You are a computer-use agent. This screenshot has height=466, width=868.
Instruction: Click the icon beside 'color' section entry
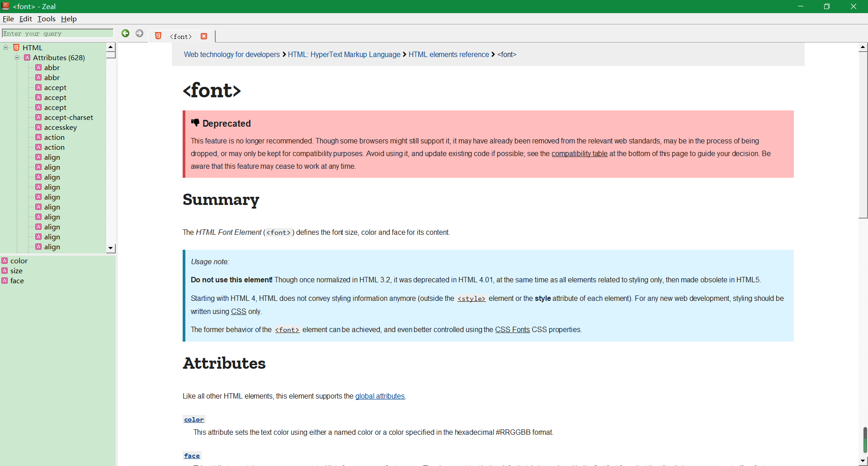5,261
